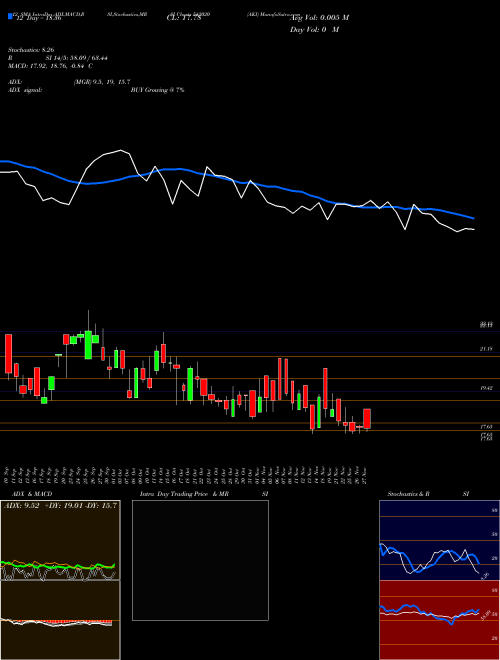Select the 'Day Vol: 0 M' text
Image resolution: width=500 pixels, height=660 pixels.
[314, 30]
